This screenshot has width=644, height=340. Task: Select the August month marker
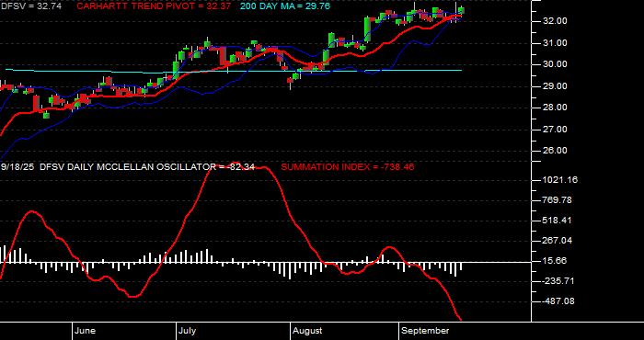click(x=307, y=331)
